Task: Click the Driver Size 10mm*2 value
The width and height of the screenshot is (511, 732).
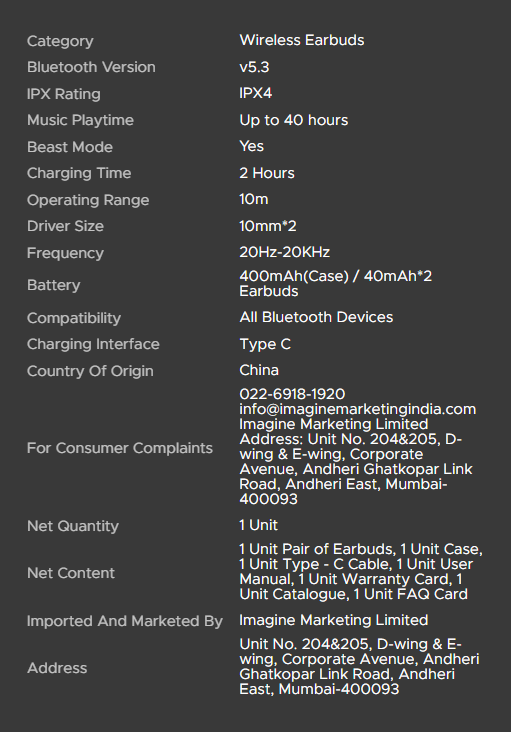Action: [268, 226]
